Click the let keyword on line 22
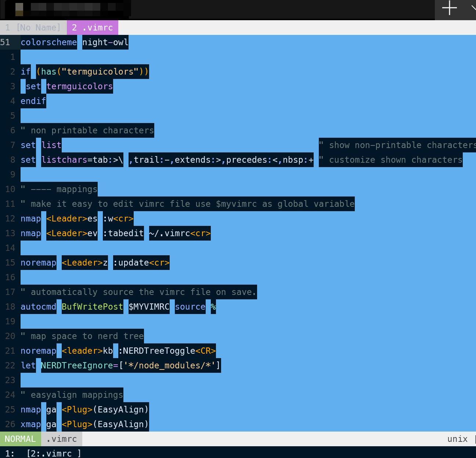The height and width of the screenshot is (458, 476). click(28, 365)
